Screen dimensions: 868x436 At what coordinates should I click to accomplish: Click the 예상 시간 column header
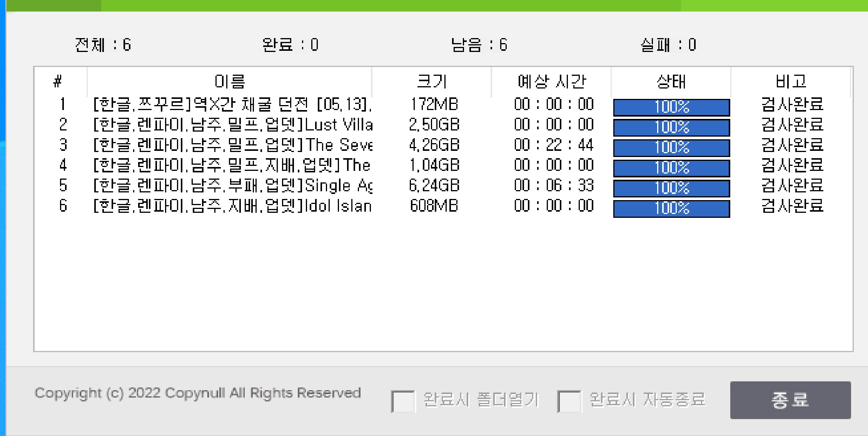tap(551, 82)
